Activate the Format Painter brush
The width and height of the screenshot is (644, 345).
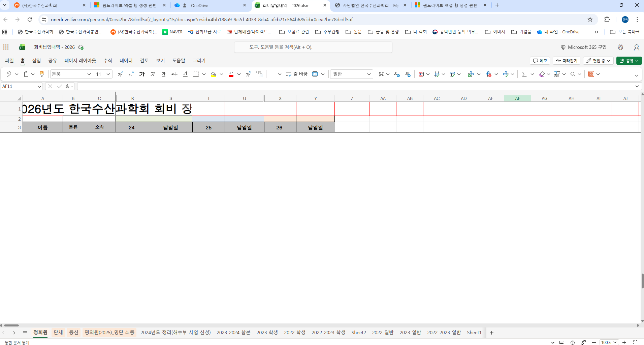click(x=42, y=74)
